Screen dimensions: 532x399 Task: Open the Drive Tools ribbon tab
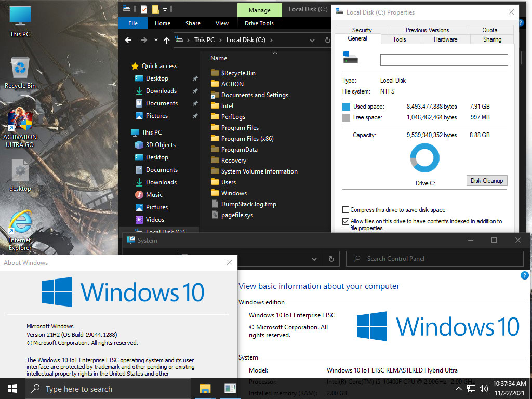click(259, 23)
